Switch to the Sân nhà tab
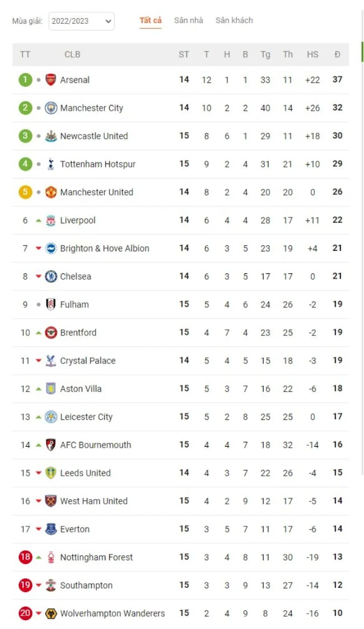The image size is (364, 629). tap(189, 20)
